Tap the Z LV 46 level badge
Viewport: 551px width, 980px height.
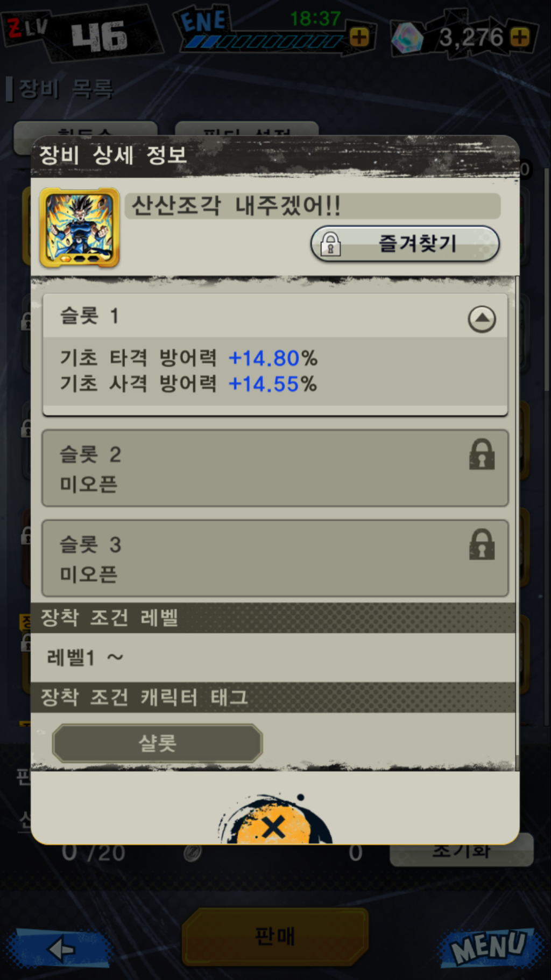pos(81,33)
